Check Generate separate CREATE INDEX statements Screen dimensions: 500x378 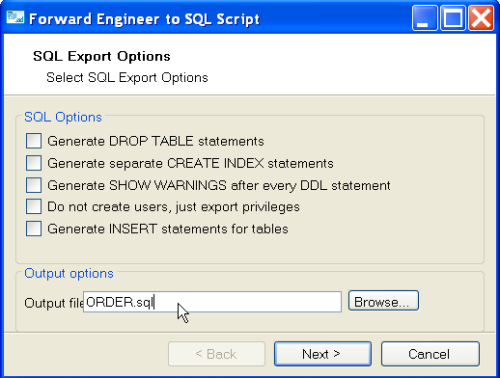[x=34, y=163]
